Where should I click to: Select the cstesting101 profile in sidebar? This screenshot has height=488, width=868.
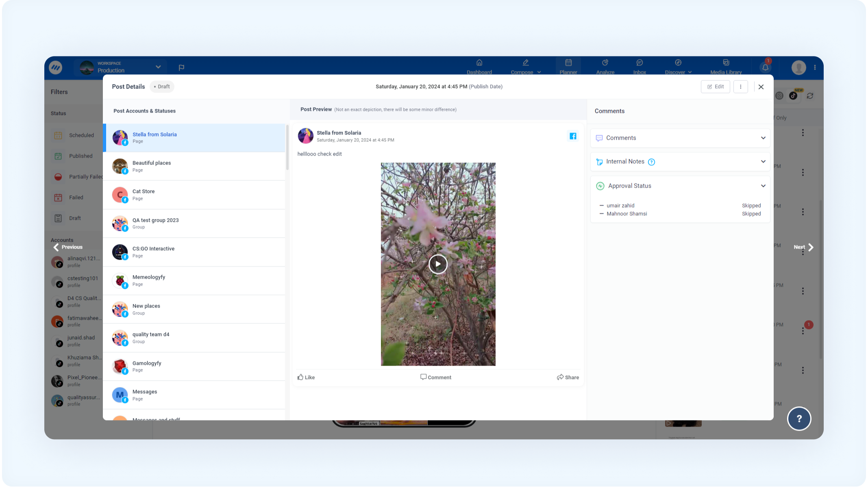point(76,282)
